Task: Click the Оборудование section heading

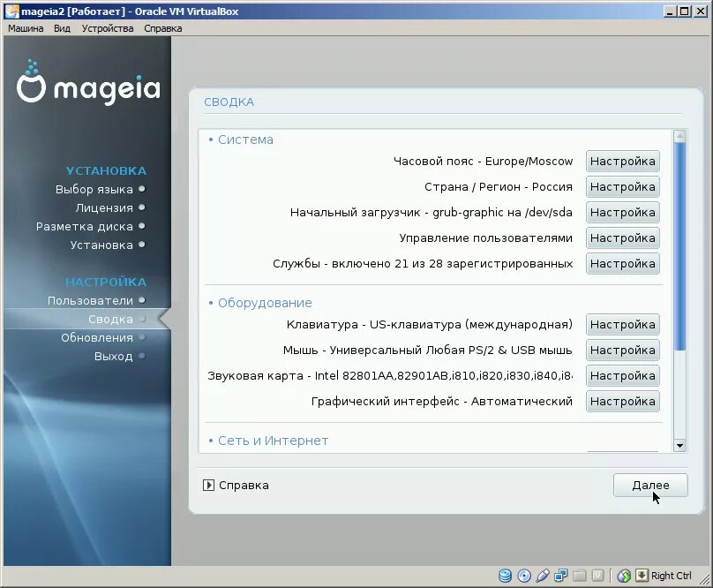Action: coord(265,303)
